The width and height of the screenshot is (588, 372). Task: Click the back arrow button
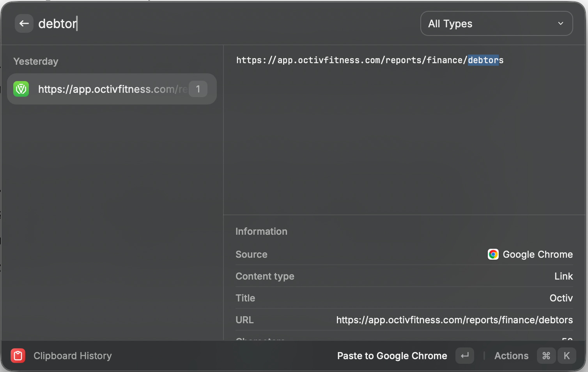point(24,24)
